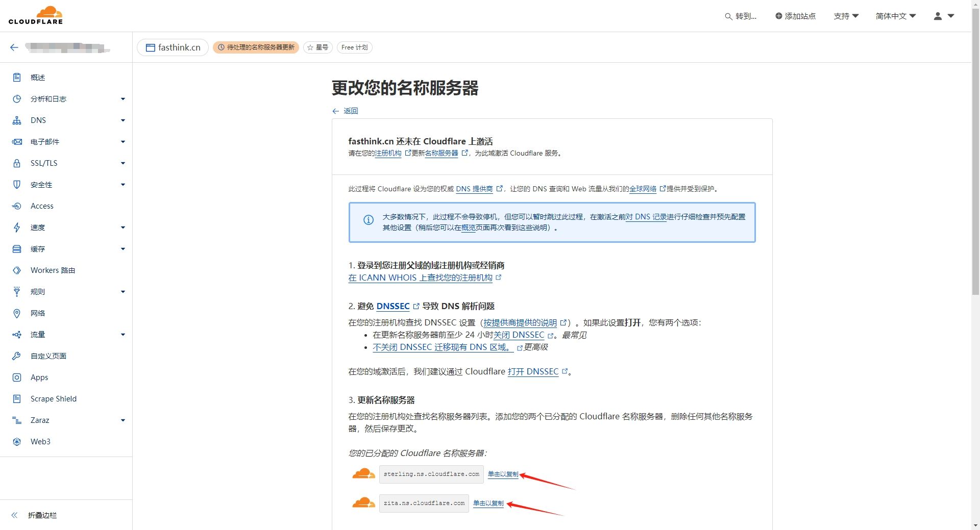
Task: Copy zita.ns.cloudflare.com via 单击以复制
Action: click(x=488, y=503)
